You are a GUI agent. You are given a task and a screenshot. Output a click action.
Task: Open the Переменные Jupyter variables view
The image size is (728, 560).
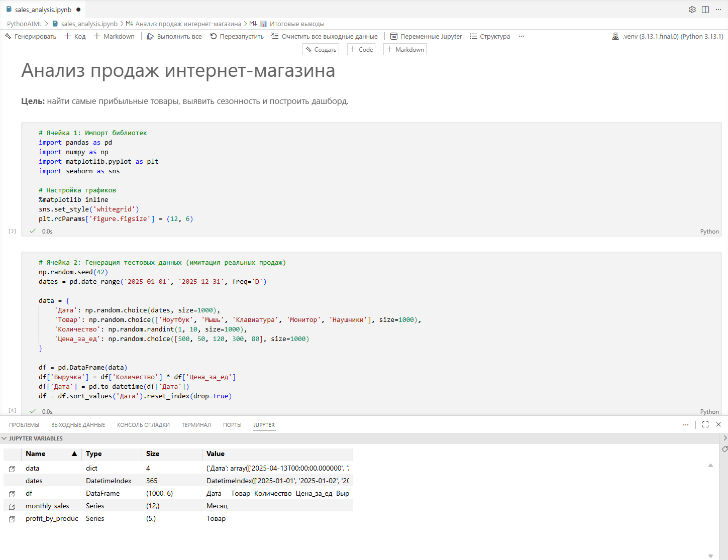click(x=426, y=36)
